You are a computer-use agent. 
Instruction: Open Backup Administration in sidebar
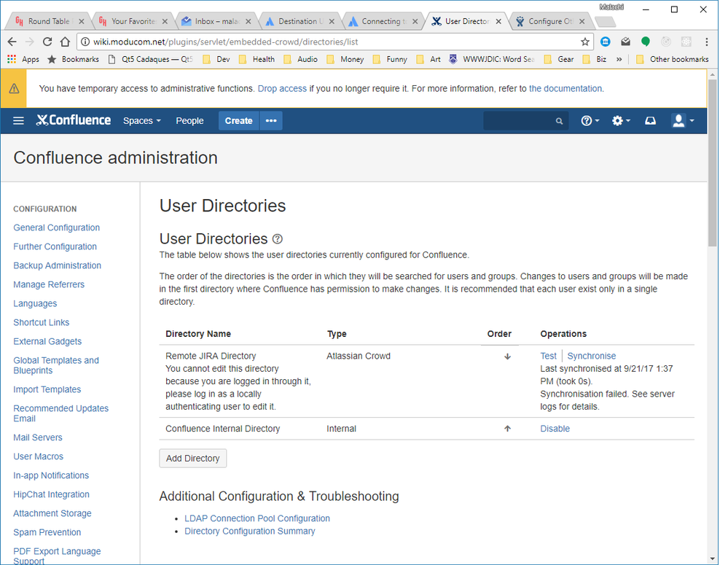click(x=57, y=266)
